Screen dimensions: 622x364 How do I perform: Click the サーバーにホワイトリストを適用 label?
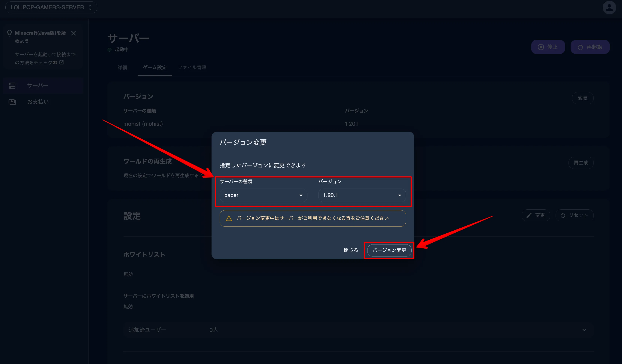(x=158, y=296)
